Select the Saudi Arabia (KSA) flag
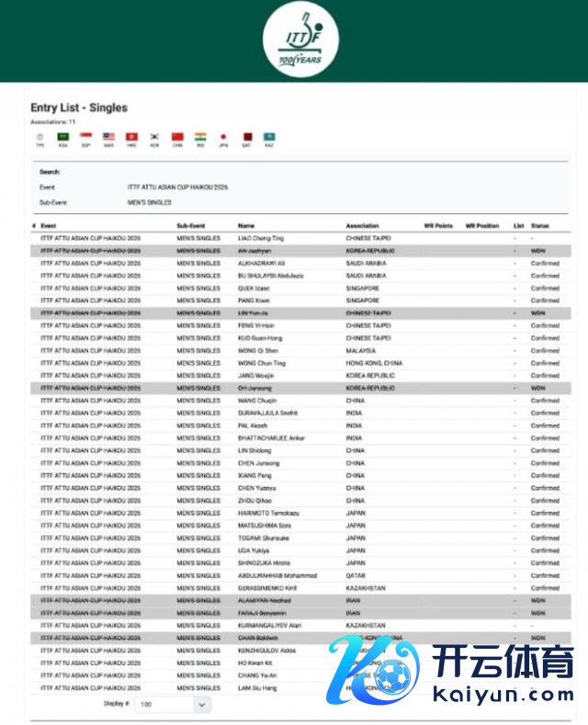The height and width of the screenshot is (725, 588). coord(62,137)
